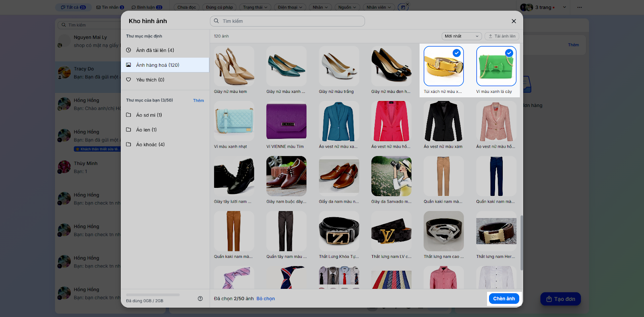Click Chưa đọc filter in background
Viewport: 644px width, 317px height.
tap(187, 7)
